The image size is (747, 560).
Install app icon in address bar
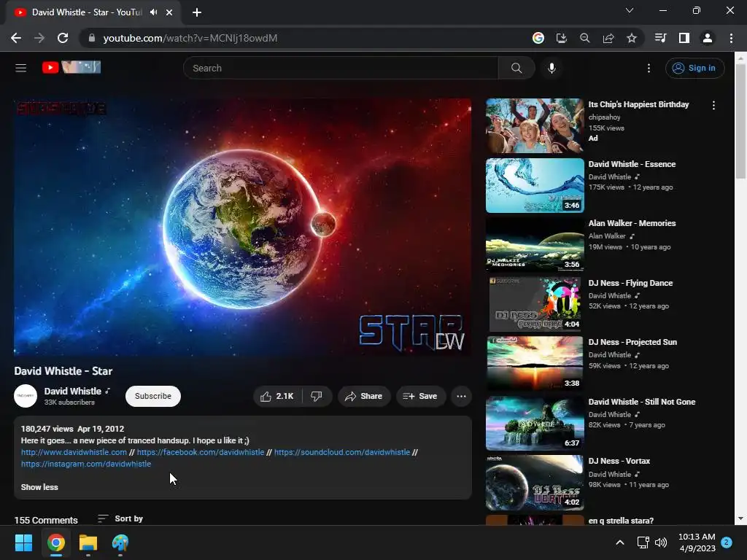562,38
